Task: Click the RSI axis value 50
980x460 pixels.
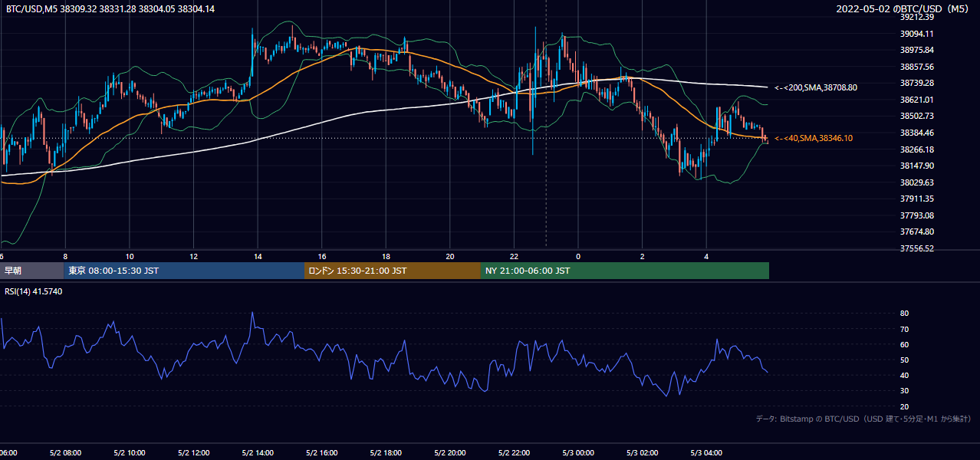Action: click(905, 360)
